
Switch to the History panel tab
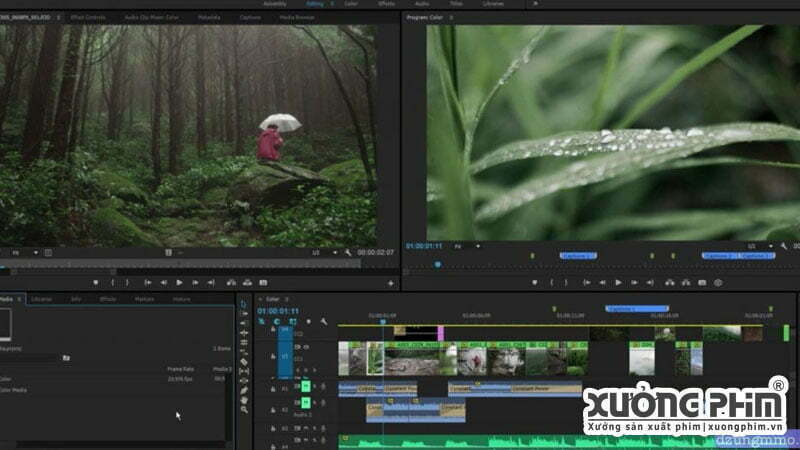click(x=182, y=299)
